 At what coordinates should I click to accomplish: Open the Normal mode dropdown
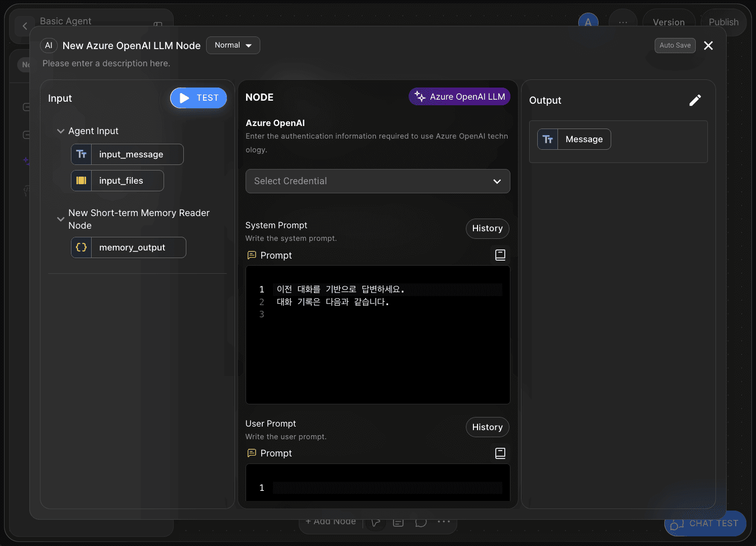pos(233,45)
